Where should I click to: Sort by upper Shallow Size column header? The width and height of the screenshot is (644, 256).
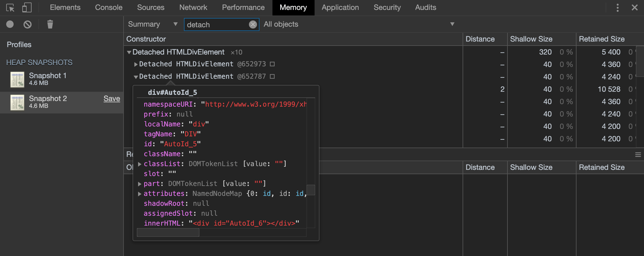point(542,39)
